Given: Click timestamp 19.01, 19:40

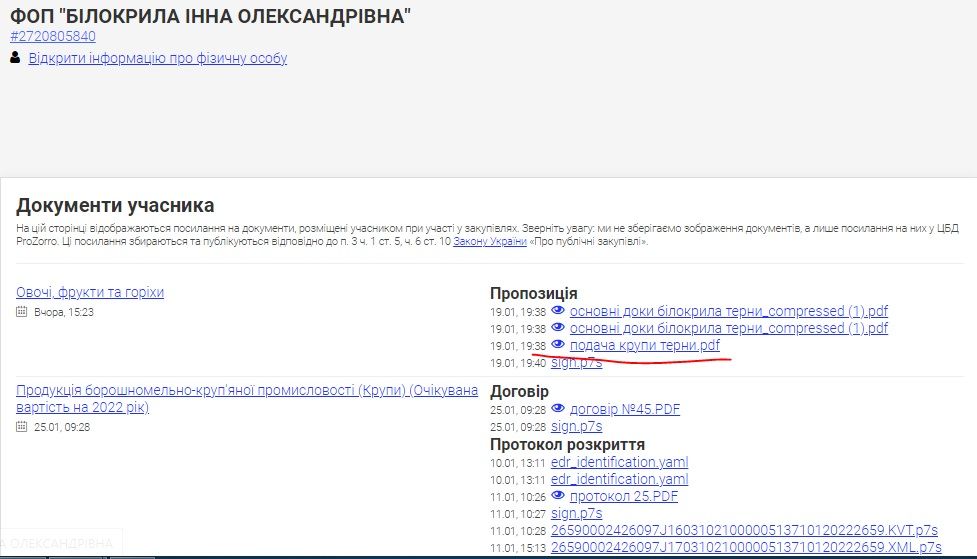Looking at the screenshot, I should click(518, 363).
